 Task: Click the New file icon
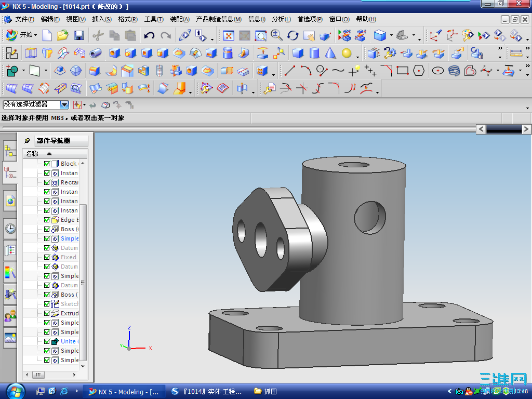47,35
